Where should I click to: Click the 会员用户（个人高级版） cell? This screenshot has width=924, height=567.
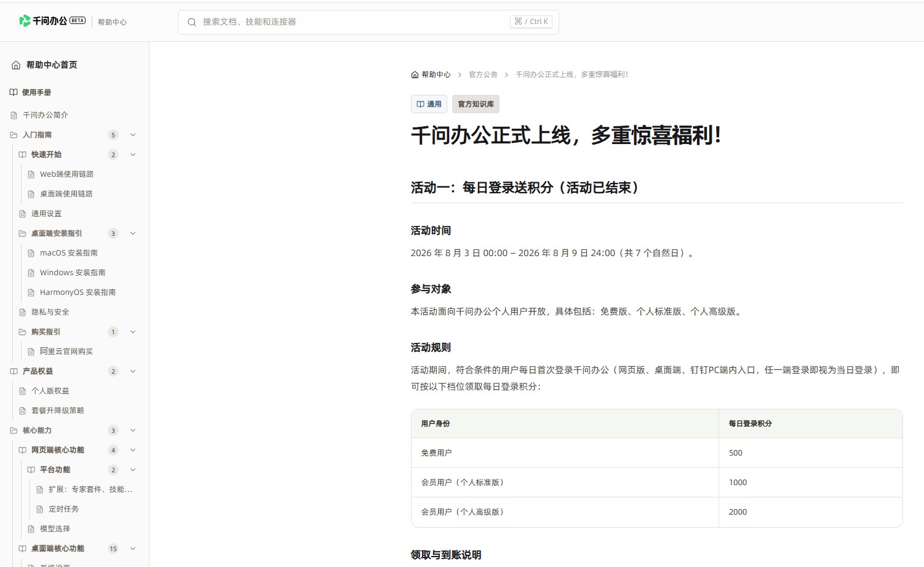pyautogui.click(x=565, y=512)
